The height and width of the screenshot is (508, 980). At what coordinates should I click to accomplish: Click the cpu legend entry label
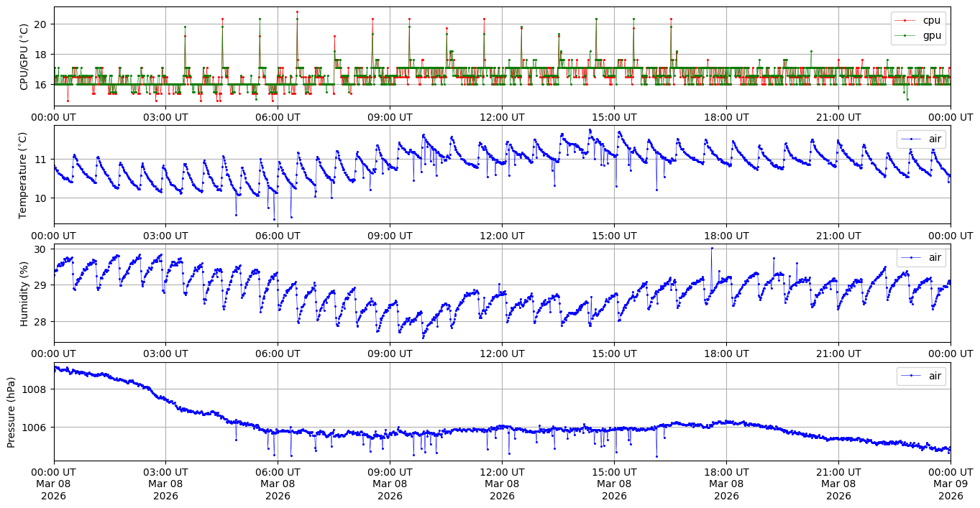coord(931,20)
